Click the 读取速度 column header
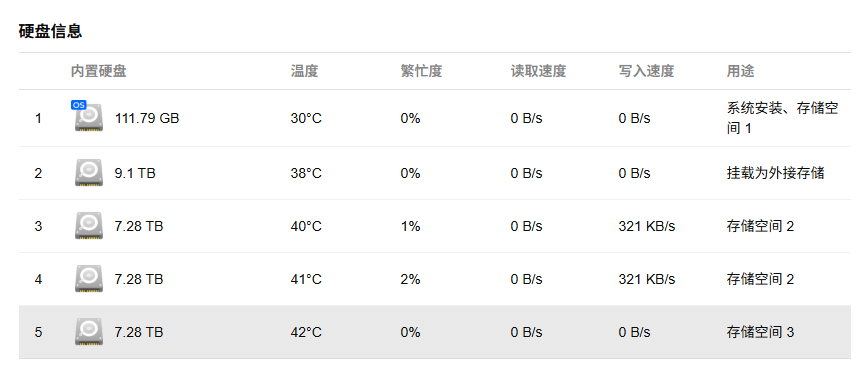The height and width of the screenshot is (374, 864). (538, 71)
